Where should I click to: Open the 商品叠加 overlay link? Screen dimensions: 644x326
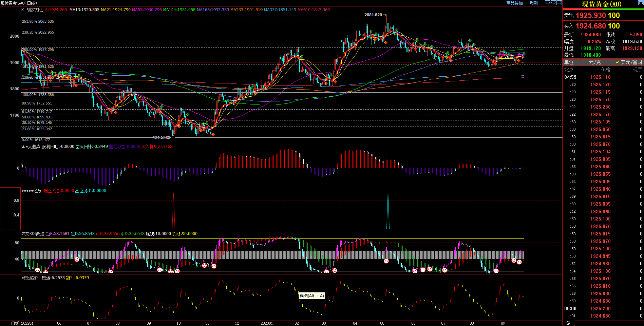point(514,3)
